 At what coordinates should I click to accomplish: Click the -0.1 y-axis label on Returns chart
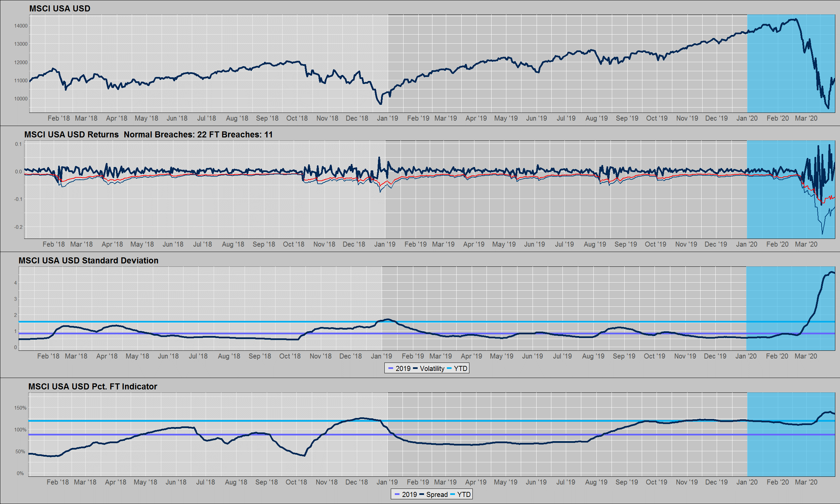(x=18, y=199)
